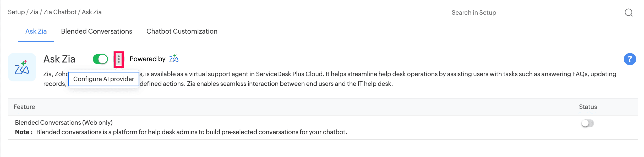The width and height of the screenshot is (644, 157).
Task: Select Configure AI provider option
Action: click(103, 79)
